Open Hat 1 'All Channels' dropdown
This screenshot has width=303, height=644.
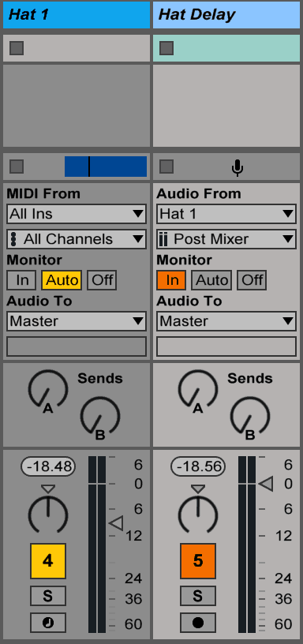(x=77, y=239)
